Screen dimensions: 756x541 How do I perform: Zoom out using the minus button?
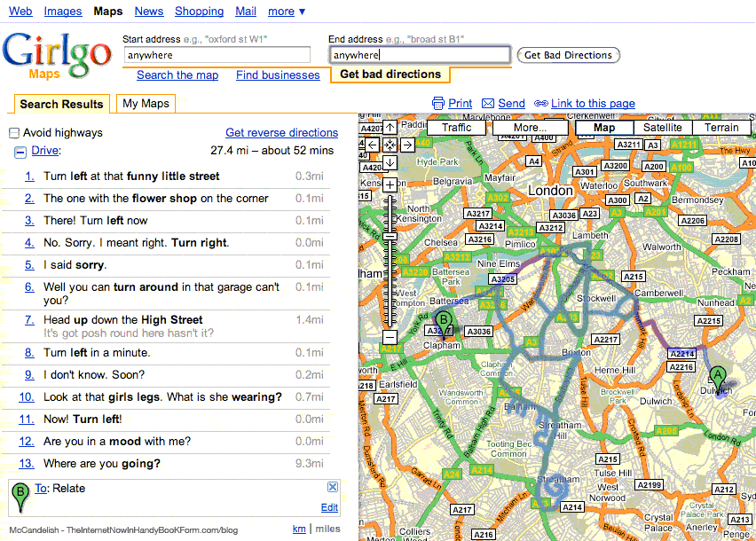click(390, 337)
